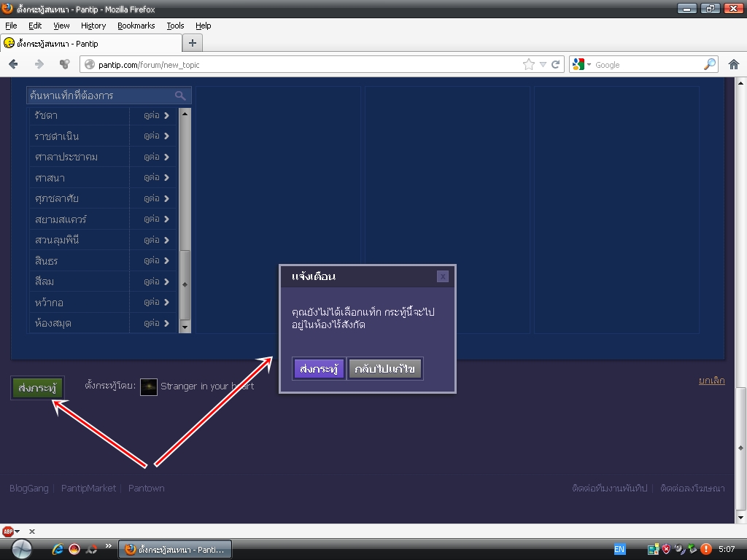Launch Internet Explorer from quick launch
The width and height of the screenshot is (747, 560).
(58, 550)
